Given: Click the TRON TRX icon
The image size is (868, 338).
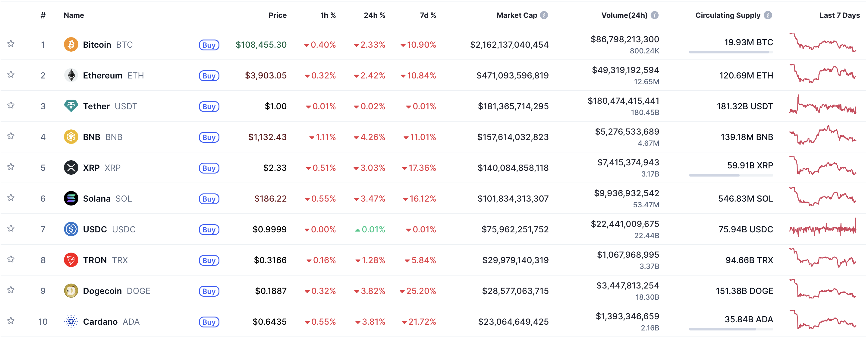Looking at the screenshot, I should coord(71,260).
